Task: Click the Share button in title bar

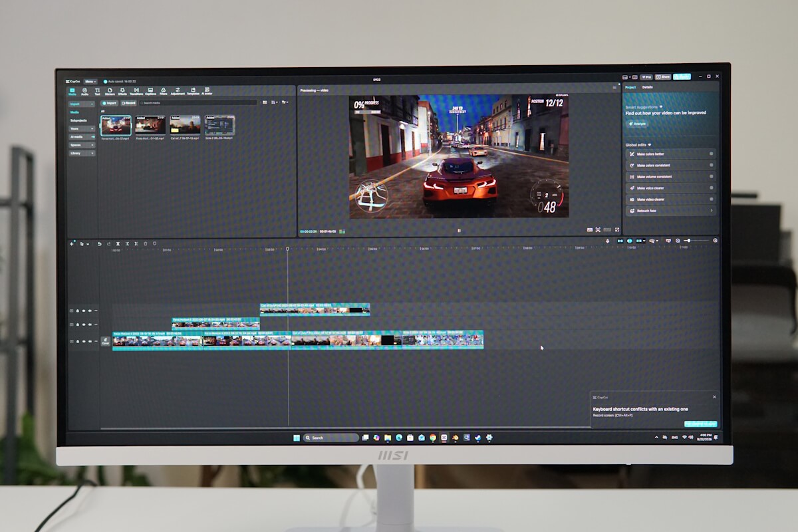Action: (x=663, y=76)
